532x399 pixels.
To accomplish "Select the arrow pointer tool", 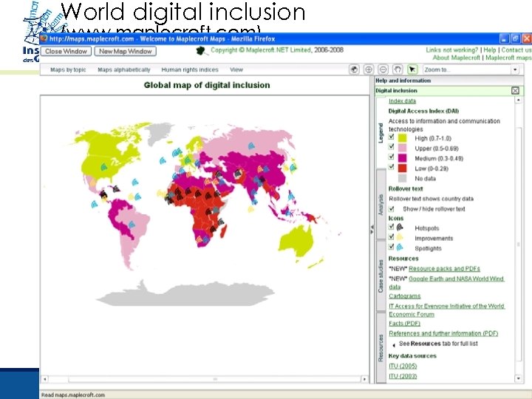I will (x=412, y=69).
